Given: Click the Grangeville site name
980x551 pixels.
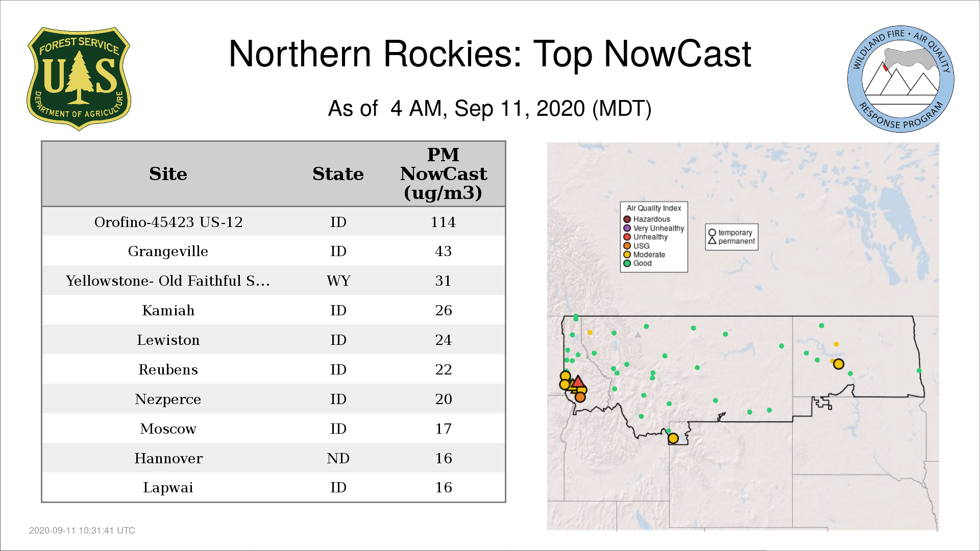Looking at the screenshot, I should click(168, 251).
